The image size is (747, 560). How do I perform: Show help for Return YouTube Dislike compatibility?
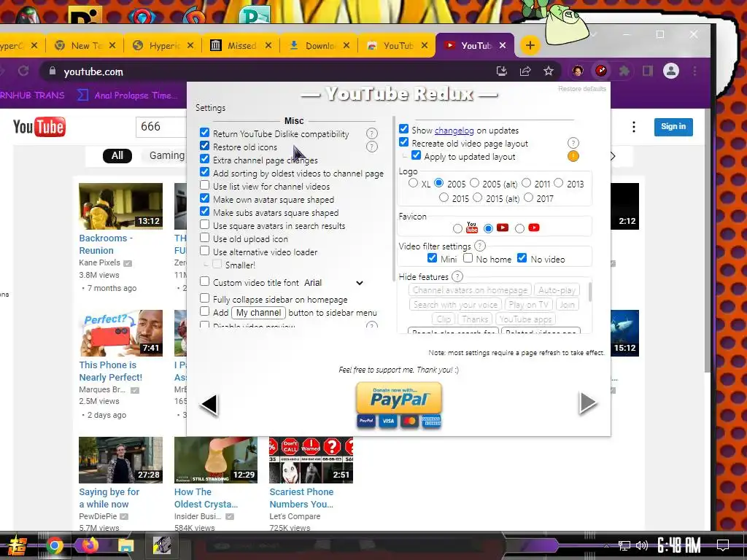(371, 134)
